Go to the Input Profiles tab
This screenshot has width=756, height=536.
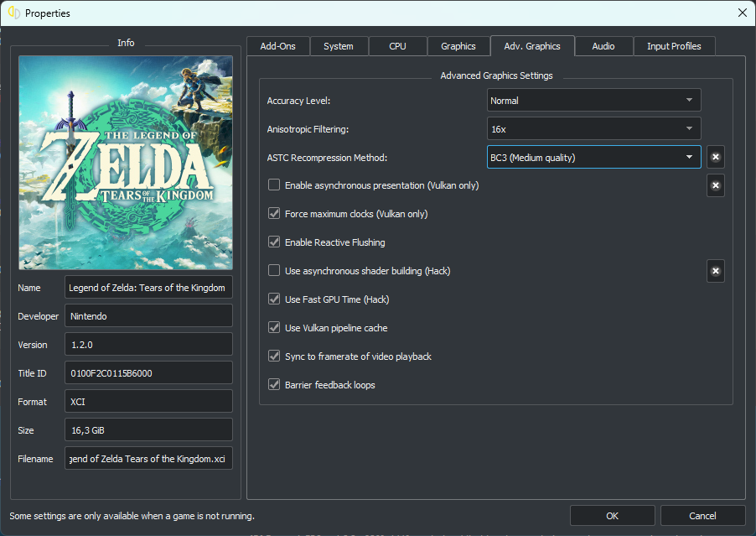click(x=674, y=46)
